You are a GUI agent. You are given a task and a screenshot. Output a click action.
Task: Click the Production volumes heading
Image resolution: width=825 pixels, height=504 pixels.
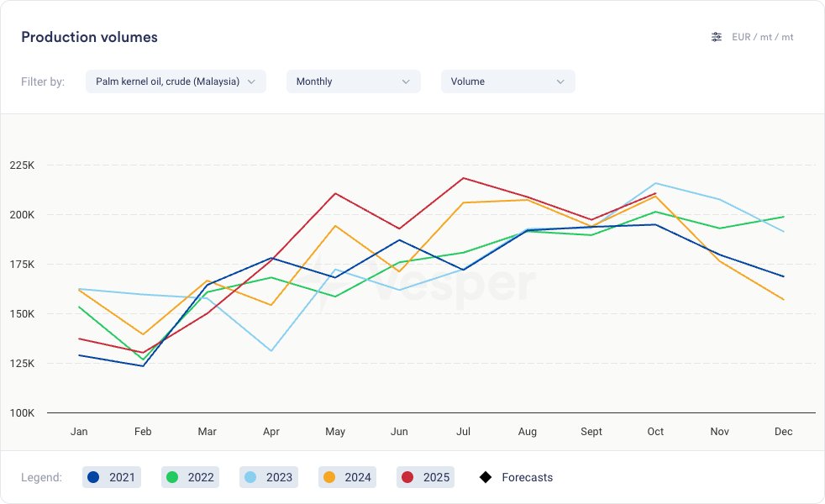[x=89, y=37]
